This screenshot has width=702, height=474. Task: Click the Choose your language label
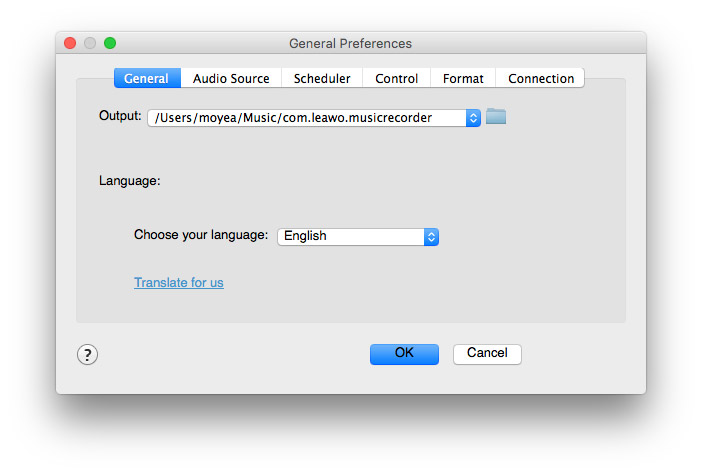(x=201, y=235)
